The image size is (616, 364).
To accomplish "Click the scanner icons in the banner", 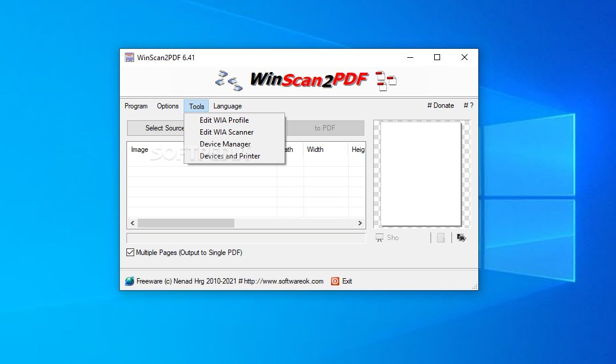I will [228, 80].
